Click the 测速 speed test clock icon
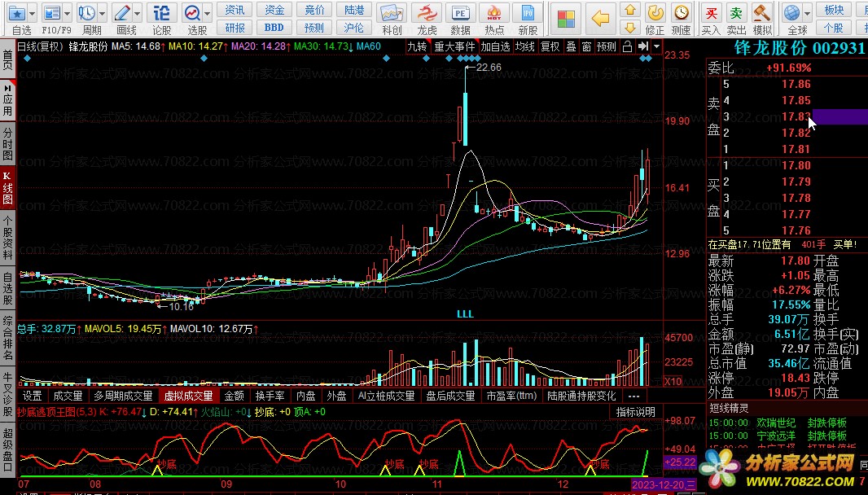 (681, 13)
